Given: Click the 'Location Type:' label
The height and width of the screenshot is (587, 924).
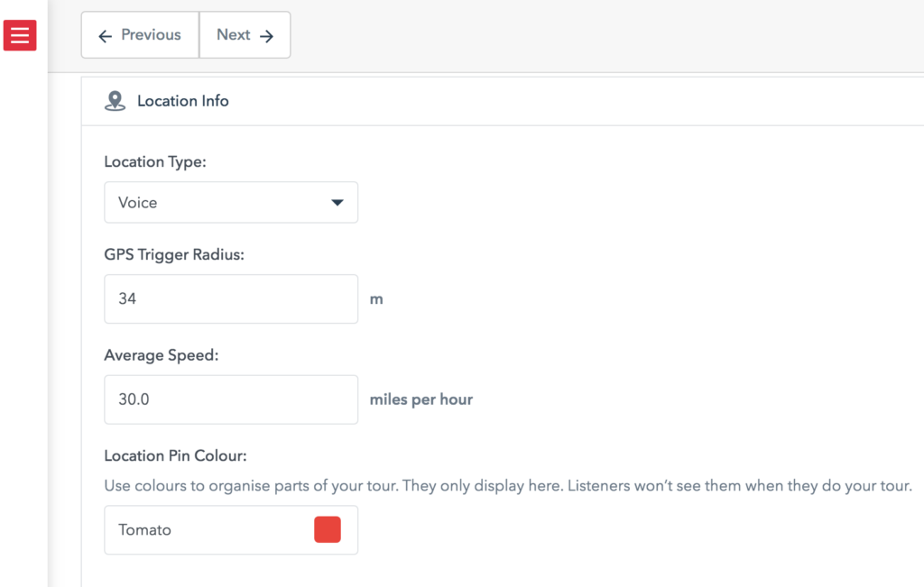Looking at the screenshot, I should pyautogui.click(x=155, y=162).
